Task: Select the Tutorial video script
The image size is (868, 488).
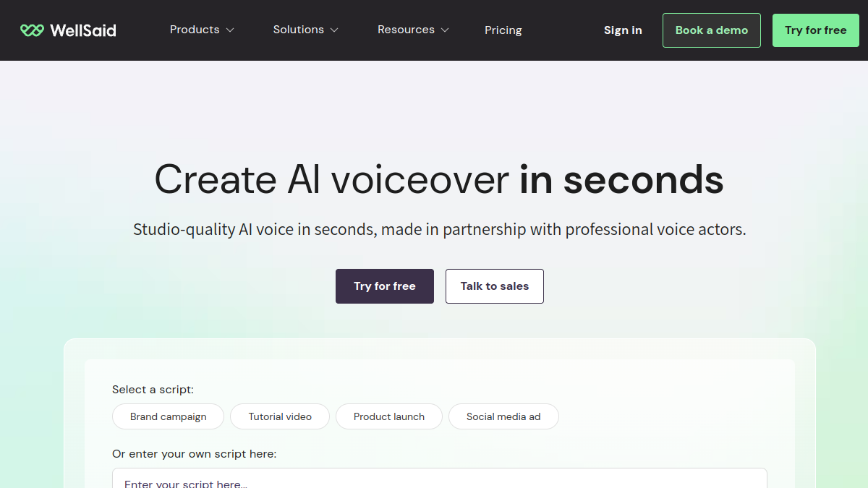Action: coord(280,416)
